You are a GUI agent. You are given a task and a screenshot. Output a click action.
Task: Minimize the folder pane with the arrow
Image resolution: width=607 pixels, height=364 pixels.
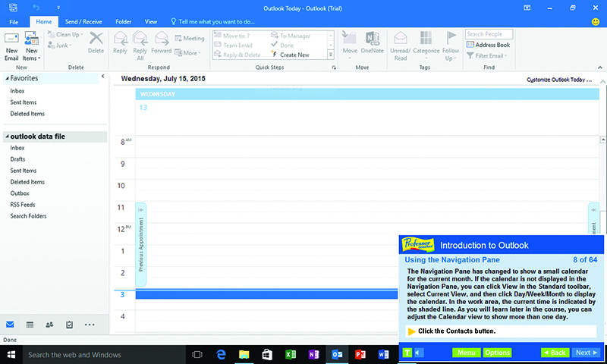click(x=102, y=76)
